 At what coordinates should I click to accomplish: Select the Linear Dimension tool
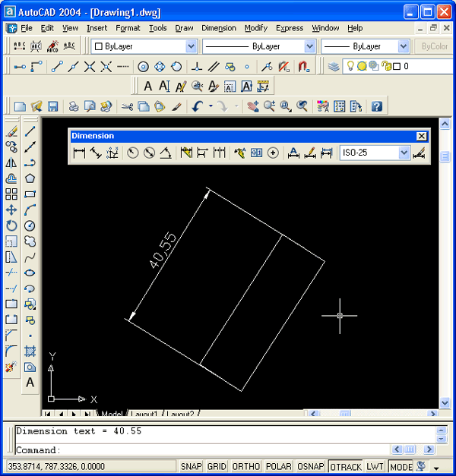(x=79, y=153)
